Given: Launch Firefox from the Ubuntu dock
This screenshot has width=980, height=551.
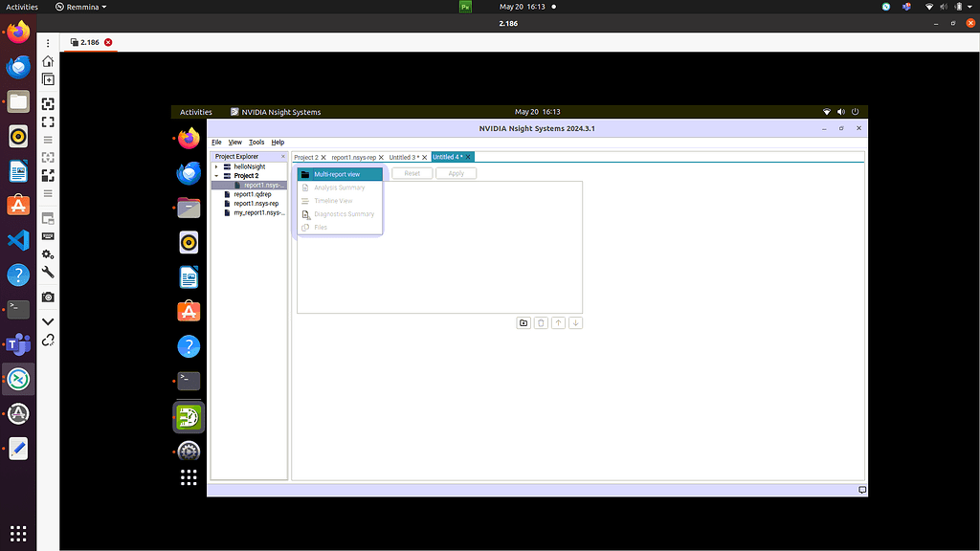Looking at the screenshot, I should click(x=17, y=31).
